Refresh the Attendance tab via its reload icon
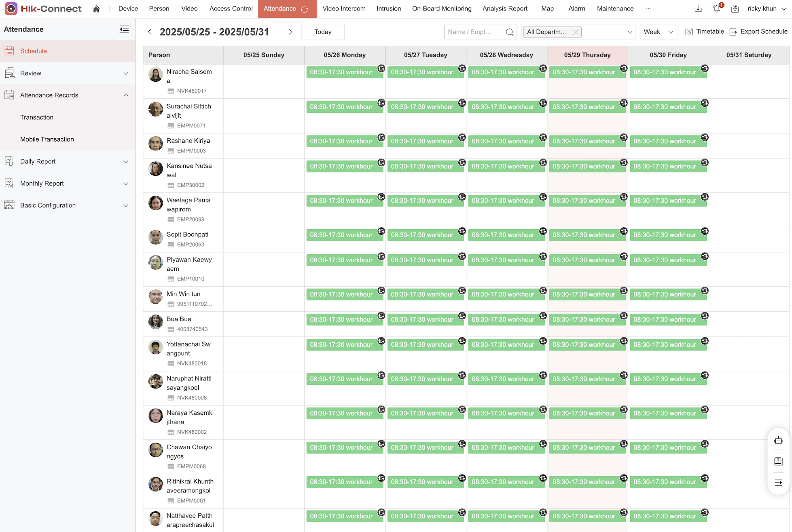The width and height of the screenshot is (792, 532). (305, 9)
